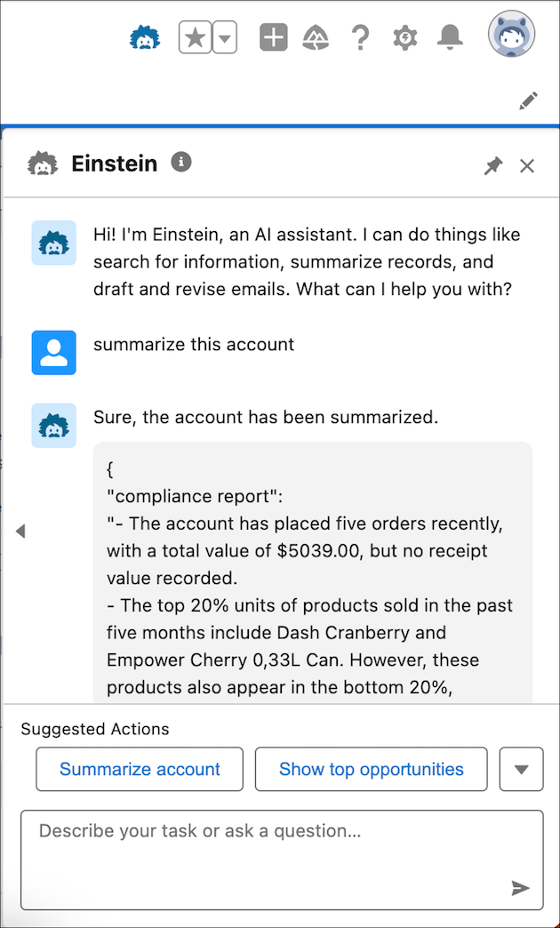Click the Einstein info icon beside the title
This screenshot has width=560, height=928.
(180, 163)
